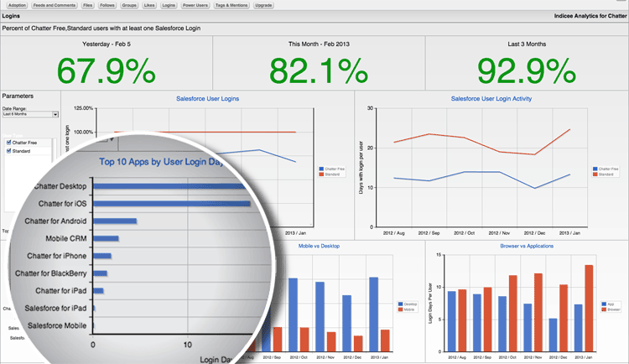Click the Salesforce User Logins chart title

[x=207, y=98]
